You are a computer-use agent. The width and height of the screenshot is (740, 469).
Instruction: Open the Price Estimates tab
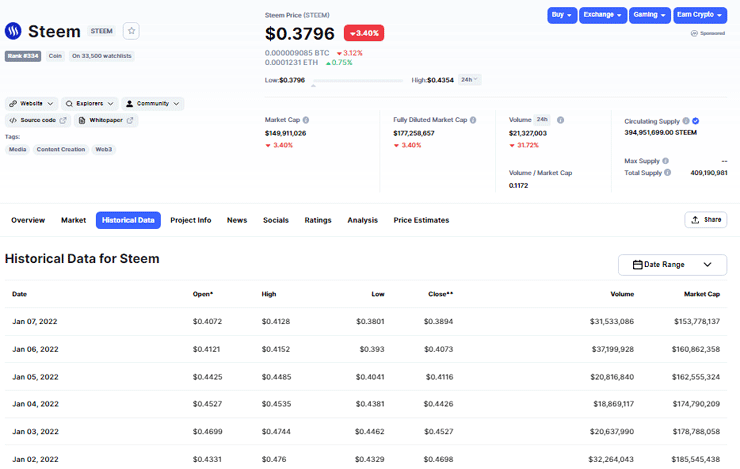[x=421, y=220]
